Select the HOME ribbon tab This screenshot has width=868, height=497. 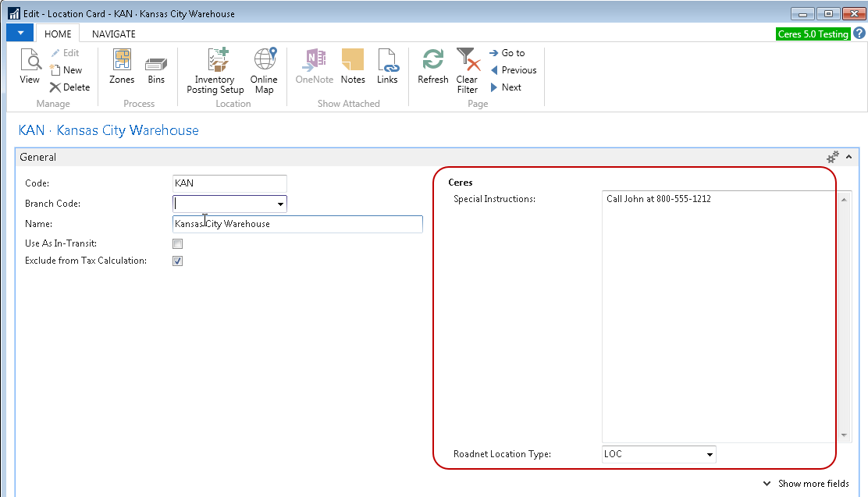click(58, 34)
